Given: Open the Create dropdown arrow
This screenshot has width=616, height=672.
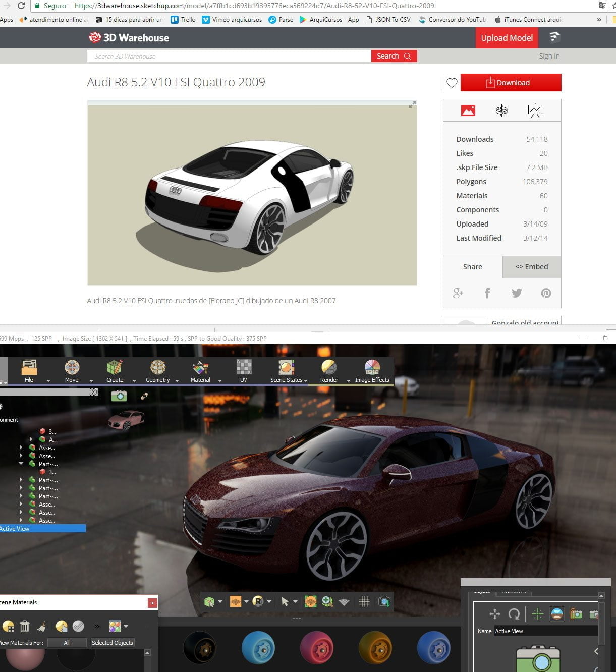Looking at the screenshot, I should point(134,381).
